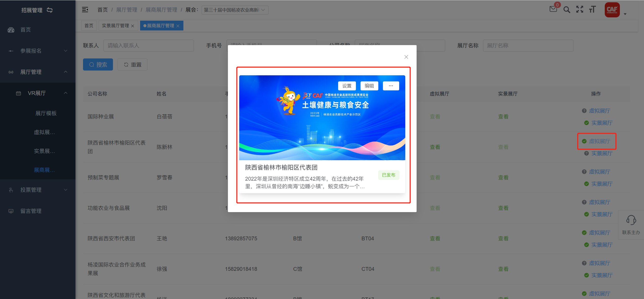Open 虚拟展厅 action for 功能农业与食品展

point(599,202)
